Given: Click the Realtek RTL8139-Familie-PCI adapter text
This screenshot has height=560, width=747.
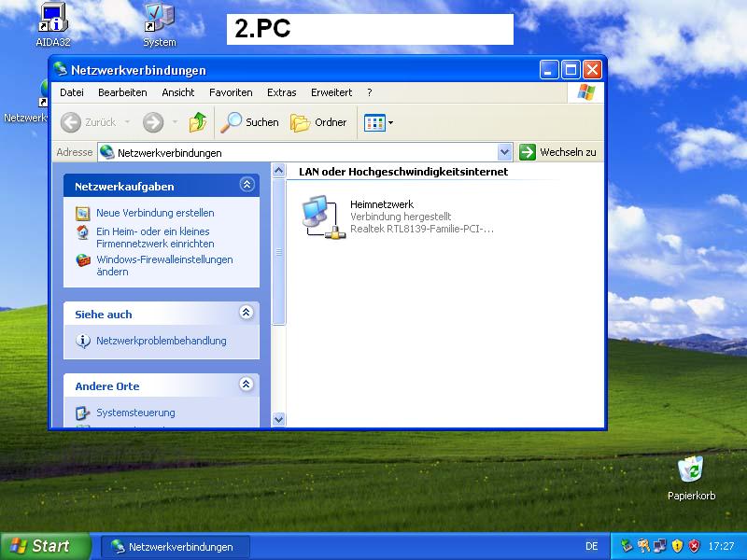Looking at the screenshot, I should point(422,229).
